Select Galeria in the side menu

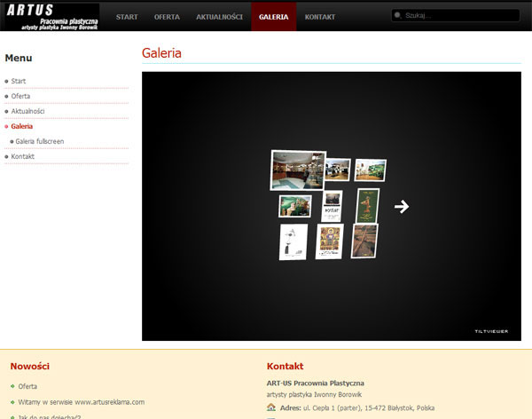pyautogui.click(x=21, y=126)
